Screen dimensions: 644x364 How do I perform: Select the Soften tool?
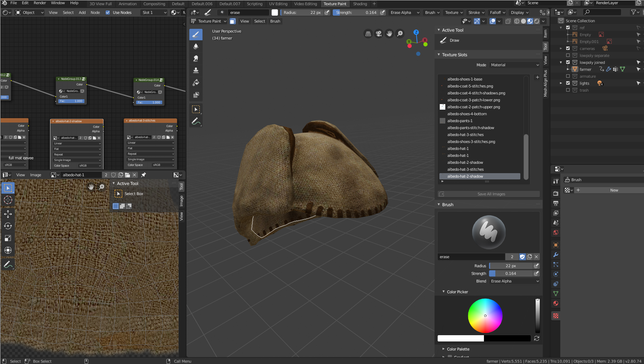tap(196, 46)
